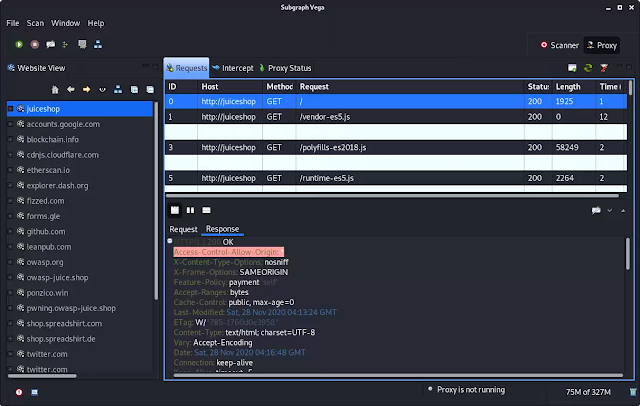Collapse the HTTP/1.1 200 OK header fold marker
640x406 pixels.
(x=170, y=241)
